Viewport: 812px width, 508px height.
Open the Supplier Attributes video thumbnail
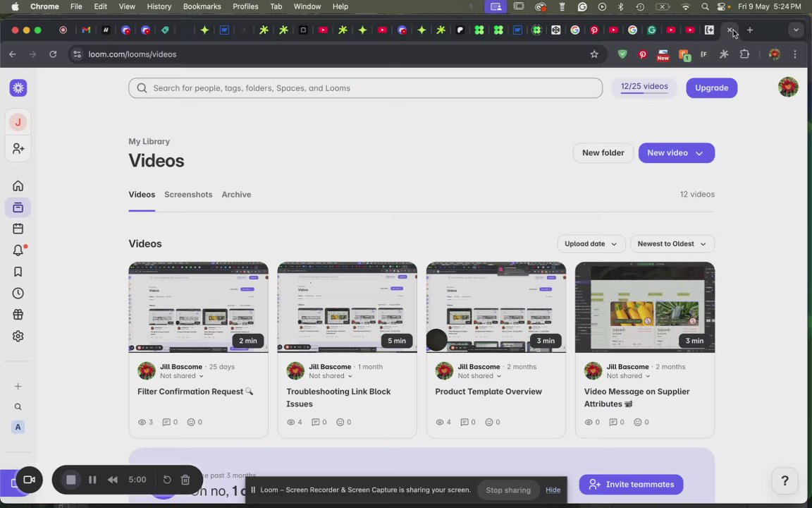click(645, 308)
